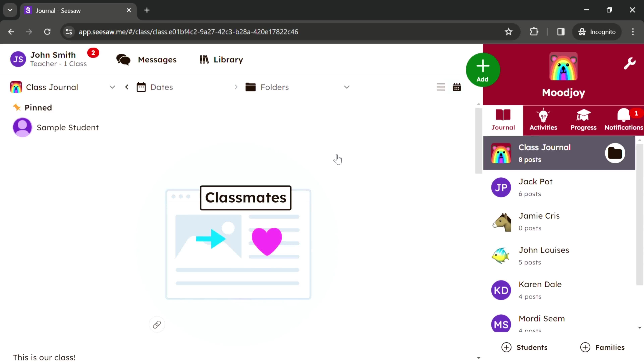Toggle between list and grid view
The image size is (644, 362).
[x=441, y=87]
